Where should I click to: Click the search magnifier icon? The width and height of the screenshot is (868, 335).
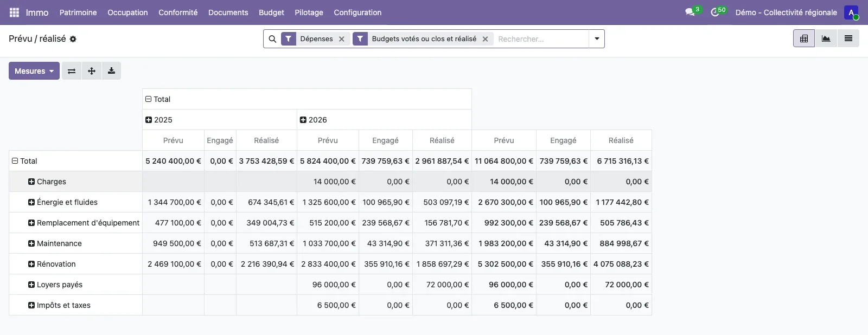pos(272,39)
